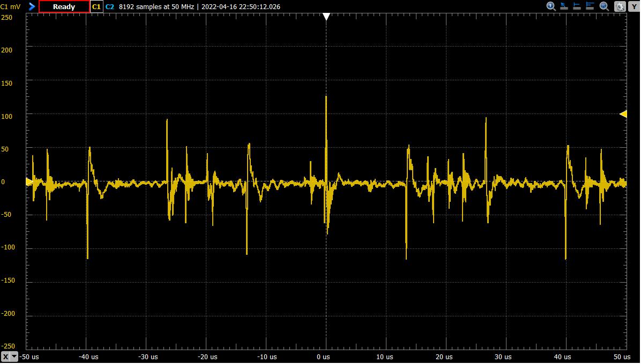Click the 30 us time axis label

503,357
